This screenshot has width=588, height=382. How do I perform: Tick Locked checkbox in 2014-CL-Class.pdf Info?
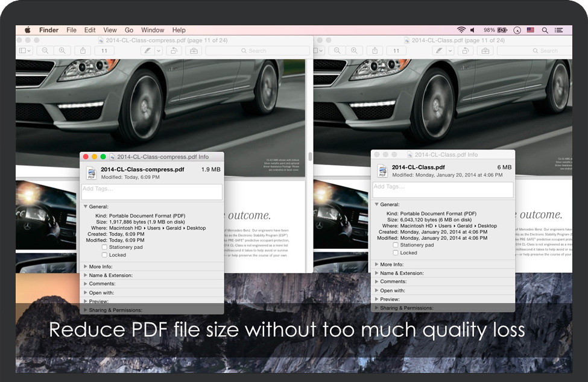(396, 252)
